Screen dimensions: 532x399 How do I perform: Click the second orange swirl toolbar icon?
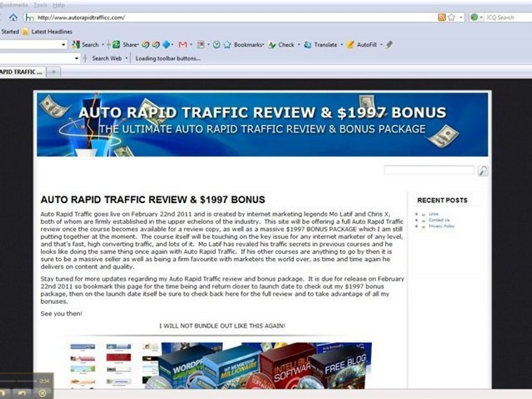click(156, 44)
